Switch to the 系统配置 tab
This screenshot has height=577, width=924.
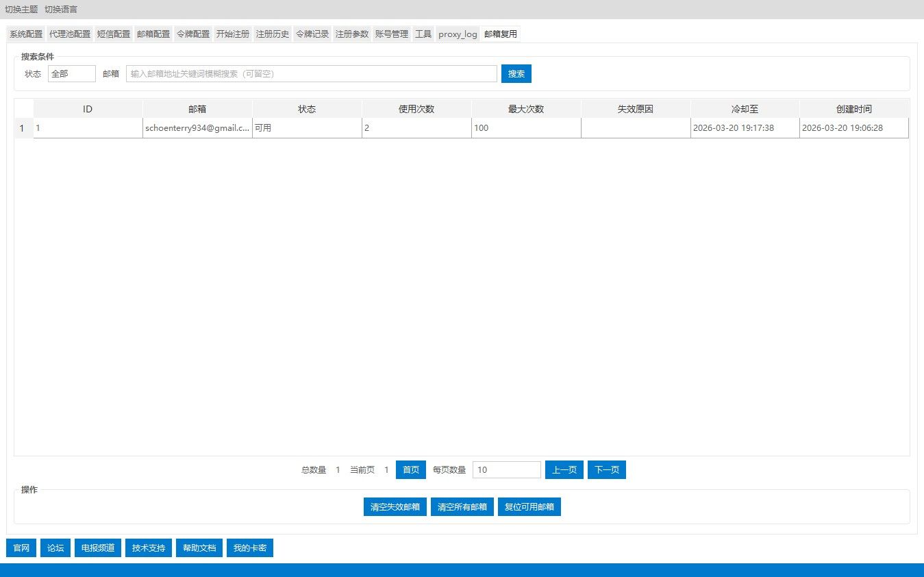26,34
